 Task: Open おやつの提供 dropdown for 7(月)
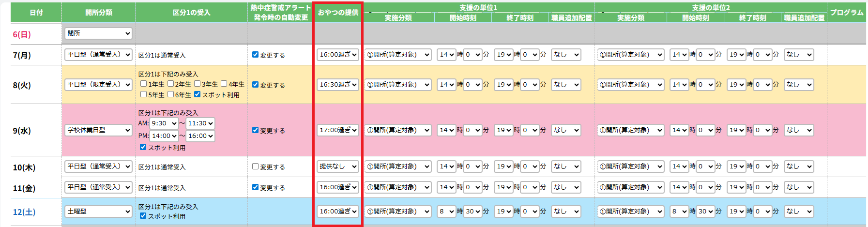click(338, 55)
